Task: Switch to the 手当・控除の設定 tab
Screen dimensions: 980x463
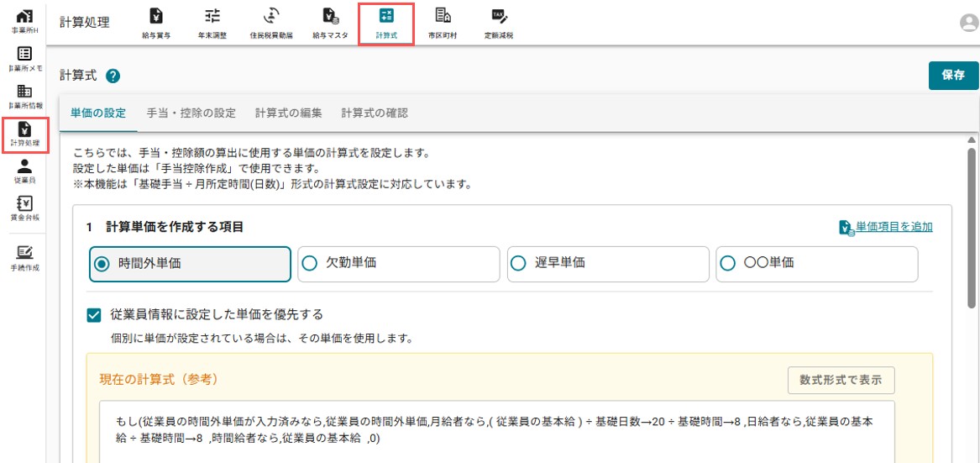Action: [x=191, y=113]
